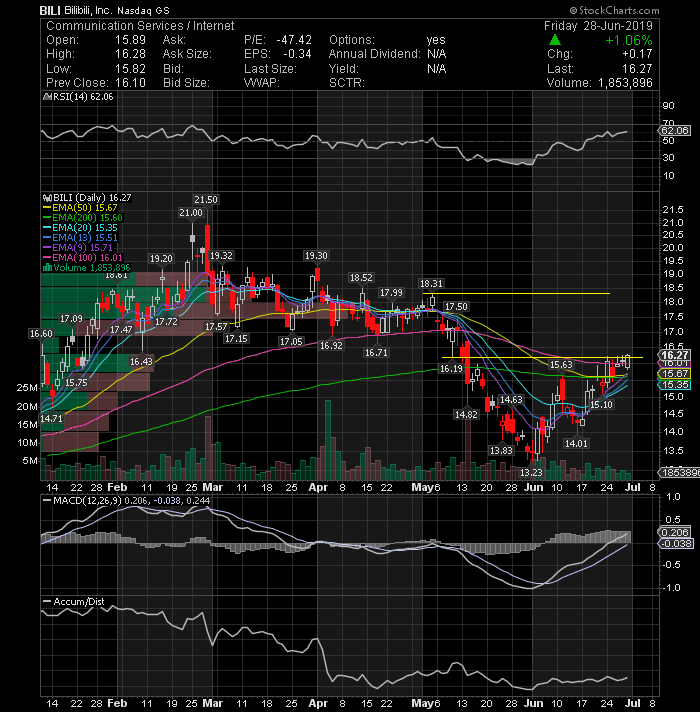
Task: Click the RSI(14) 62.06 indicator label
Action: click(x=78, y=97)
